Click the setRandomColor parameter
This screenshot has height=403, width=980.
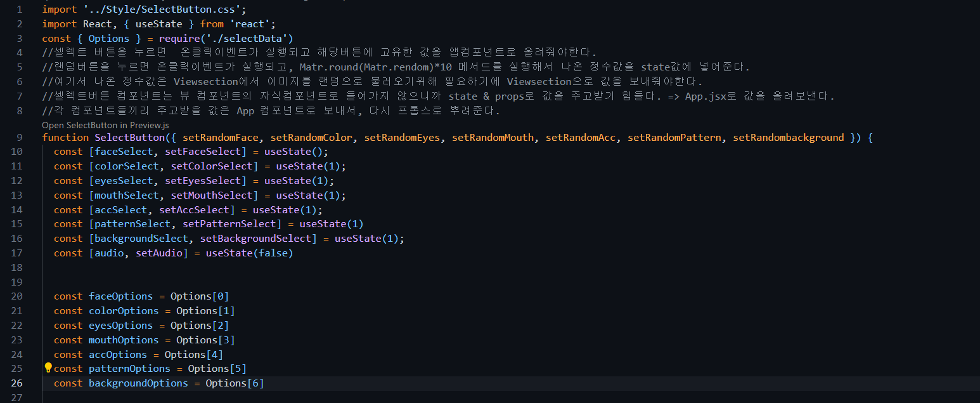point(311,138)
